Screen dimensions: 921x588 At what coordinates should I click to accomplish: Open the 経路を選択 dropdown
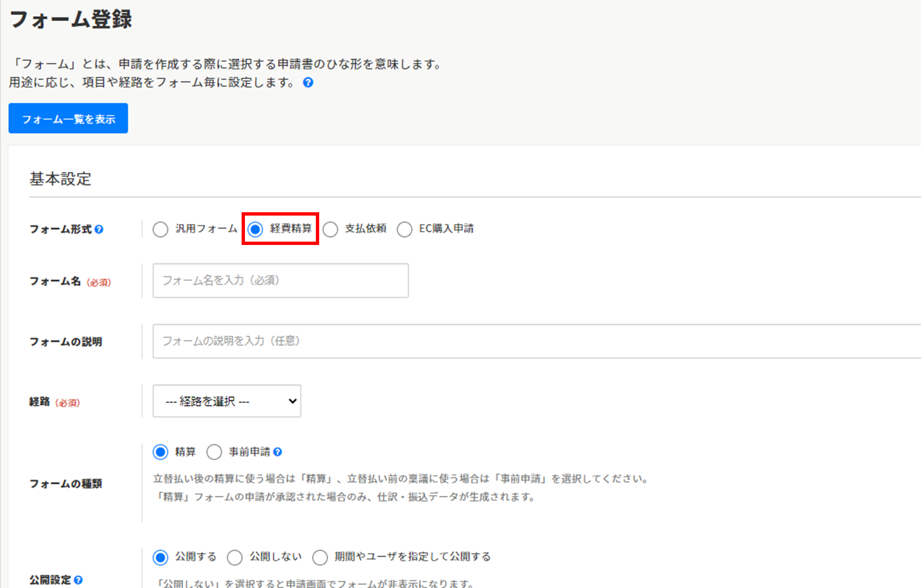coord(227,401)
